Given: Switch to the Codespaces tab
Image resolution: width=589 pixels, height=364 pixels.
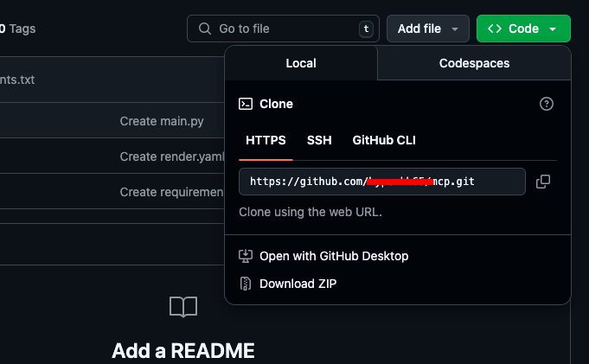Looking at the screenshot, I should tap(474, 63).
